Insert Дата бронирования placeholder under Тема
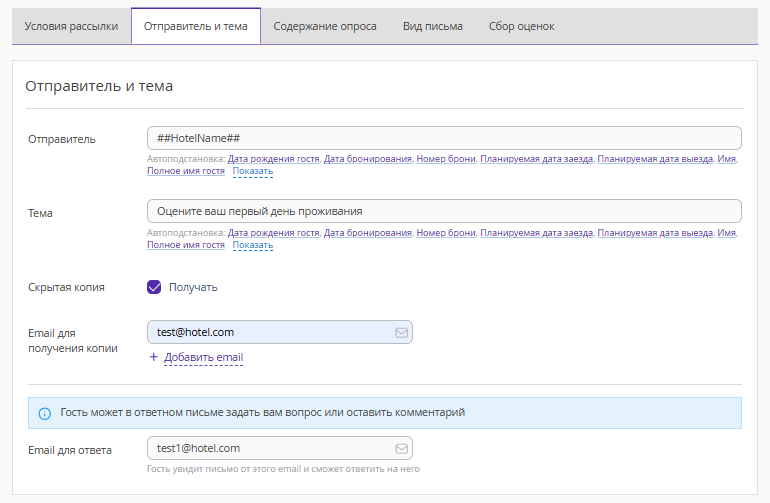Image resolution: width=770 pixels, height=503 pixels. click(x=368, y=233)
